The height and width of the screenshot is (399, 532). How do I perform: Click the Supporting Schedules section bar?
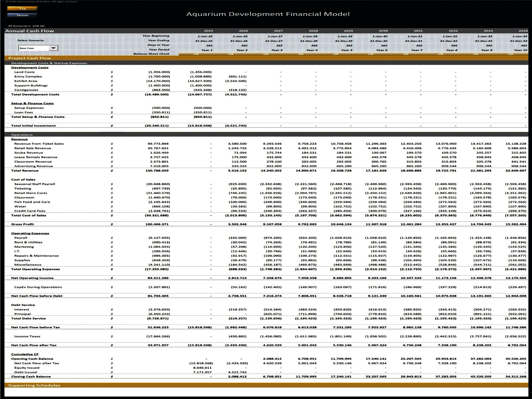point(266,385)
